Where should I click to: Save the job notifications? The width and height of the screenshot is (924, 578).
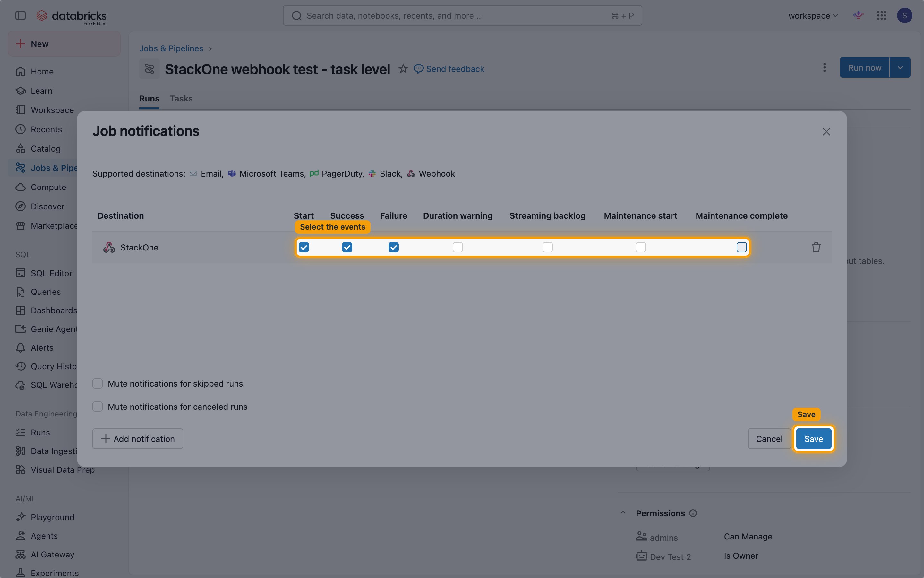tap(813, 439)
